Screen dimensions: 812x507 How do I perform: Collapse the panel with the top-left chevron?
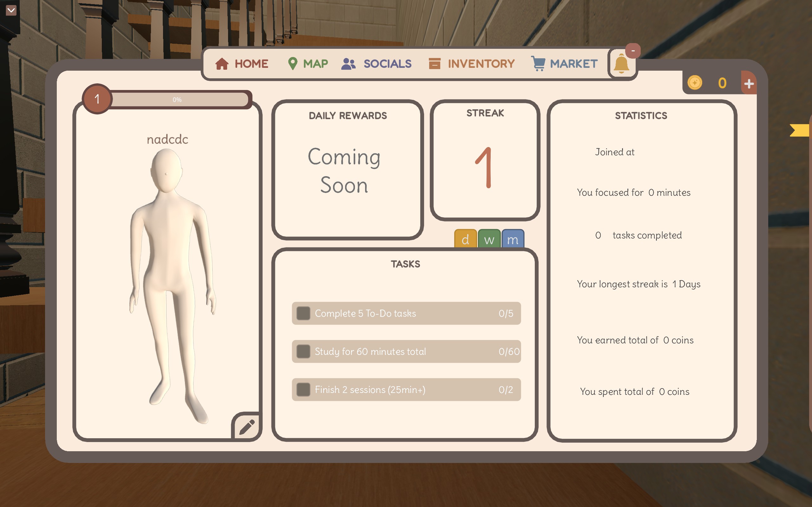11,10
